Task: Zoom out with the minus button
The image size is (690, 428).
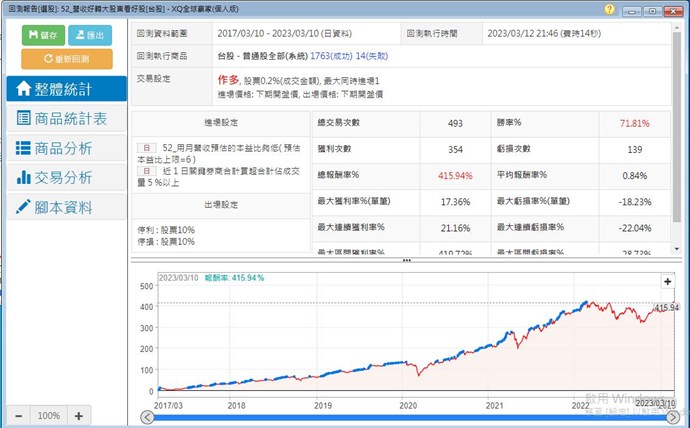Action: tap(20, 415)
